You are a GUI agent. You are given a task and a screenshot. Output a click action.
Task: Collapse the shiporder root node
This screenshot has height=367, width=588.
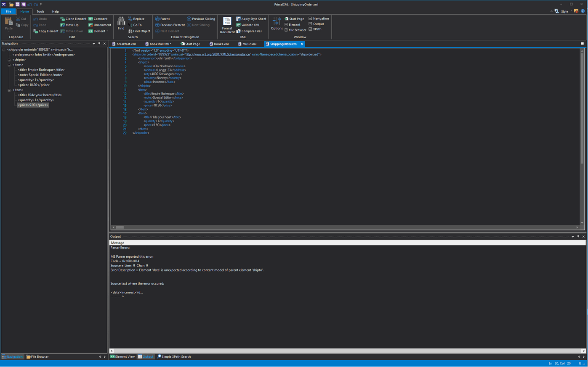point(4,50)
